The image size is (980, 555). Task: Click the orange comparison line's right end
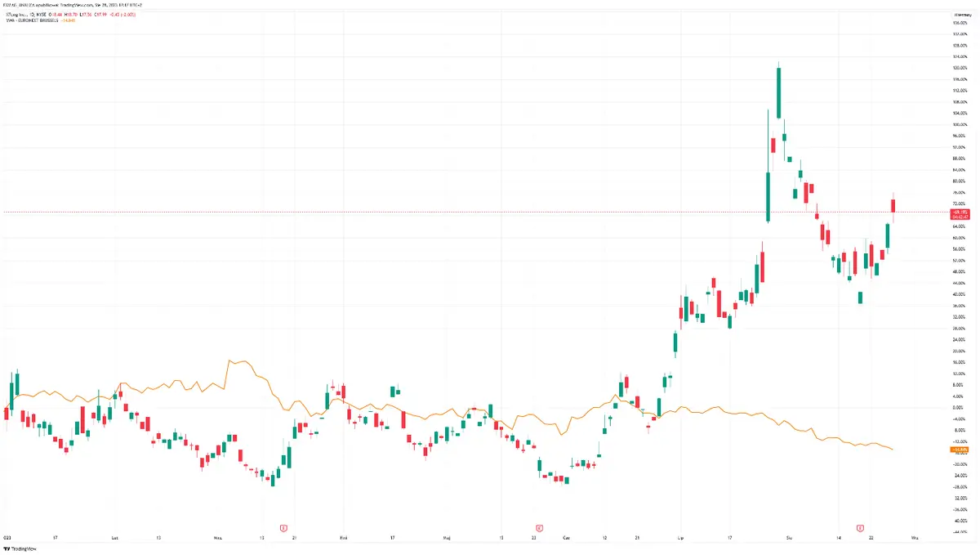(x=893, y=450)
